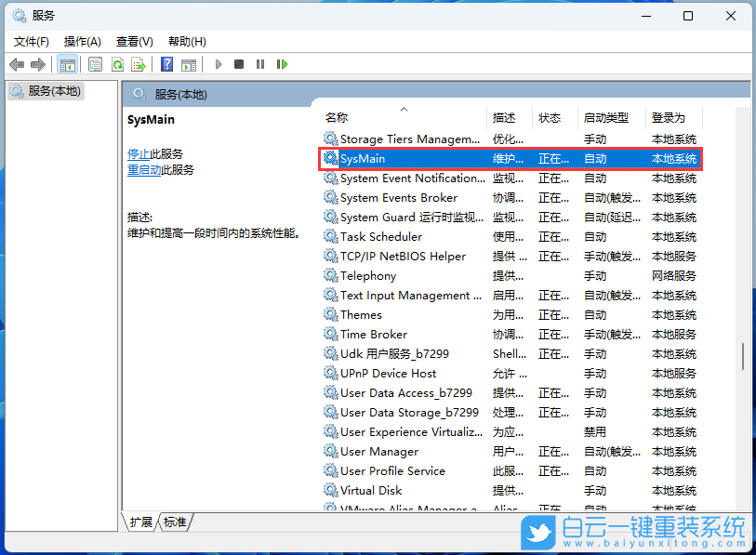This screenshot has height=555, width=756.
Task: Start the service using the play toolbar icon
Action: point(217,64)
